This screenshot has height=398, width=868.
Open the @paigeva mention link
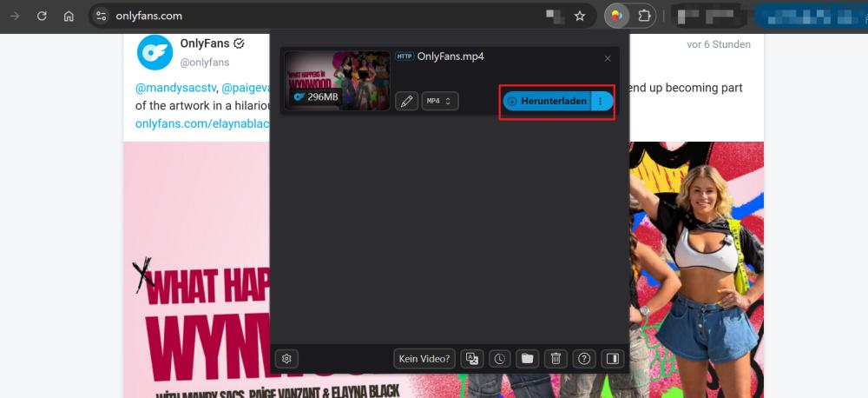pyautogui.click(x=246, y=88)
